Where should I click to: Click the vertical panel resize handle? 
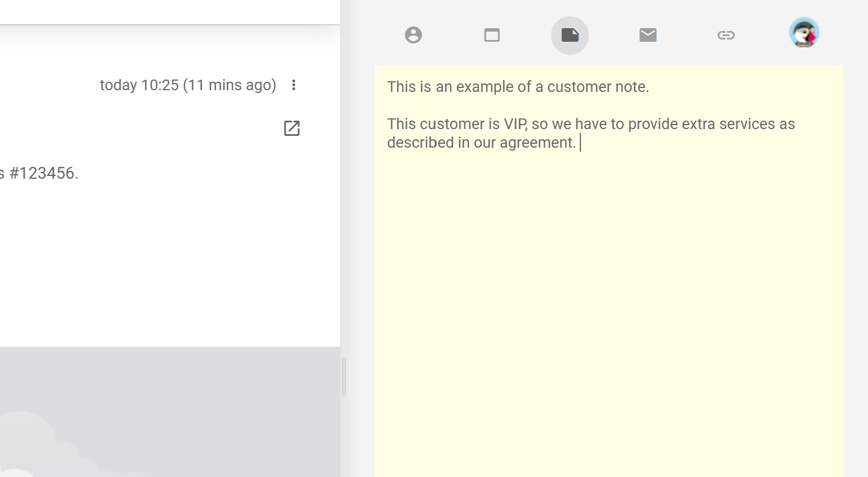(343, 377)
